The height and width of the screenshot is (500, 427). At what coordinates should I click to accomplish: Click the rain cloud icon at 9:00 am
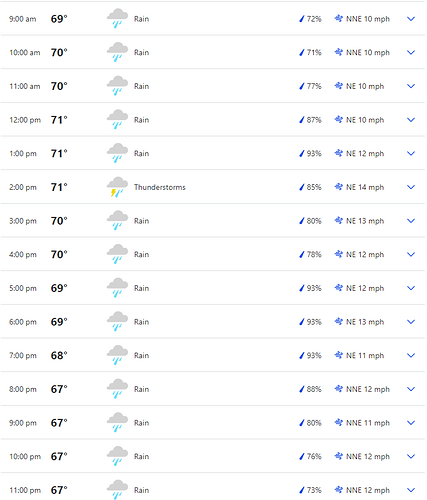tap(117, 19)
